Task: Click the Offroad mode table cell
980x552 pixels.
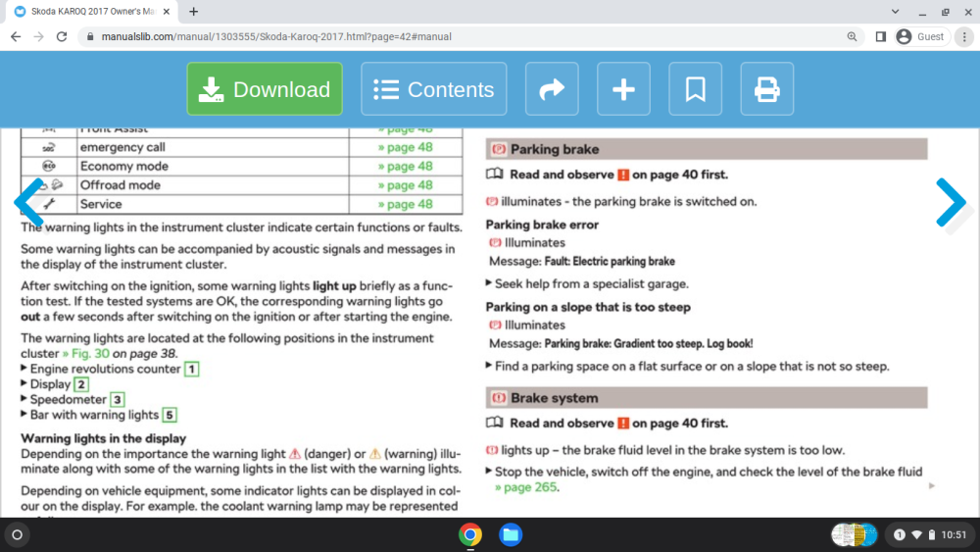Action: pyautogui.click(x=213, y=185)
